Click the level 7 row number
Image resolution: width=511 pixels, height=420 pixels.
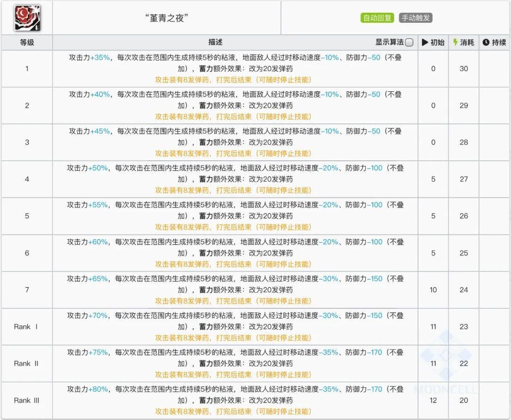click(26, 290)
